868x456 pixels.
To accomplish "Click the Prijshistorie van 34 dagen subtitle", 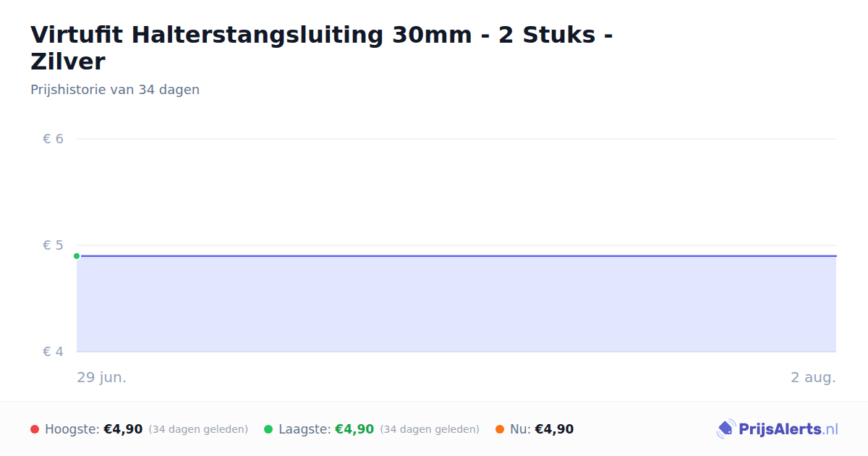I will (115, 90).
